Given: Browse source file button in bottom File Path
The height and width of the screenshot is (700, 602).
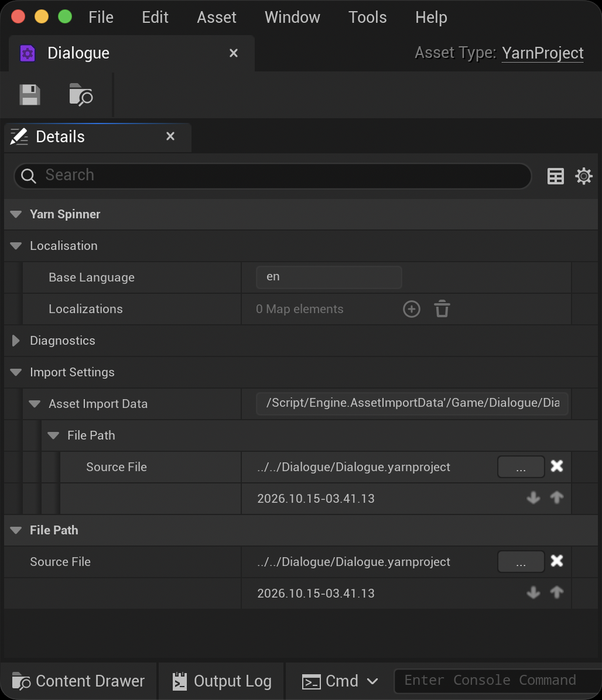Looking at the screenshot, I should click(x=521, y=562).
